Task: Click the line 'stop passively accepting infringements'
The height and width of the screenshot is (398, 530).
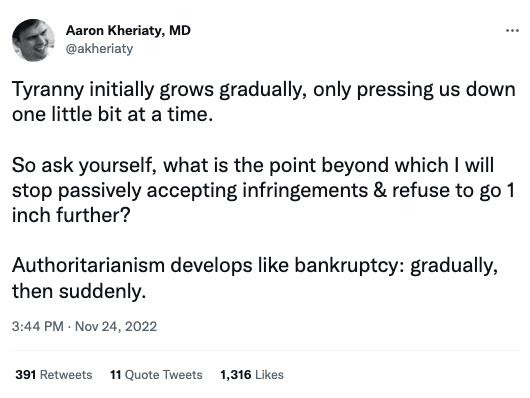Action: (x=263, y=191)
